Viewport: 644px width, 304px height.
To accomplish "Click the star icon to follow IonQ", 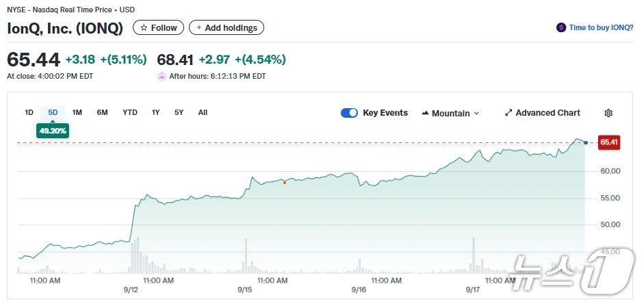I will point(144,28).
